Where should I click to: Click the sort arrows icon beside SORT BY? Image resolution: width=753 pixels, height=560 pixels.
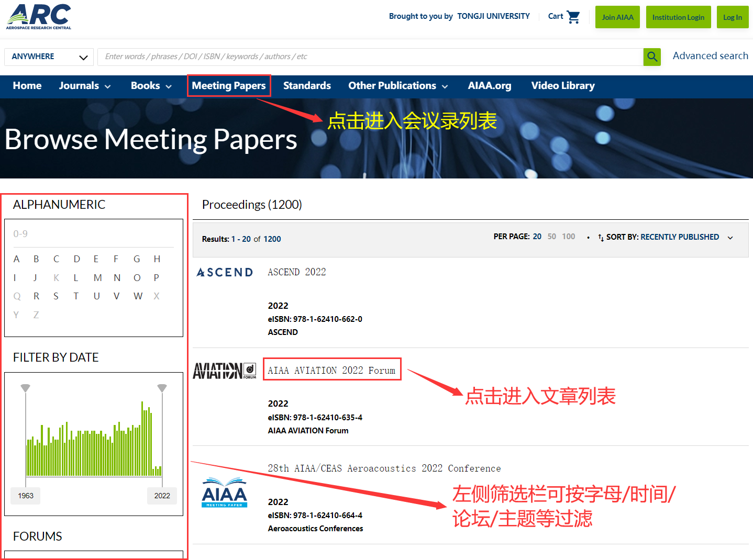coord(601,238)
